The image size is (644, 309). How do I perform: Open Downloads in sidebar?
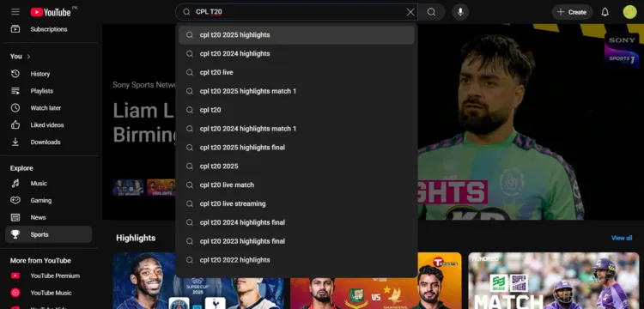tap(48, 142)
